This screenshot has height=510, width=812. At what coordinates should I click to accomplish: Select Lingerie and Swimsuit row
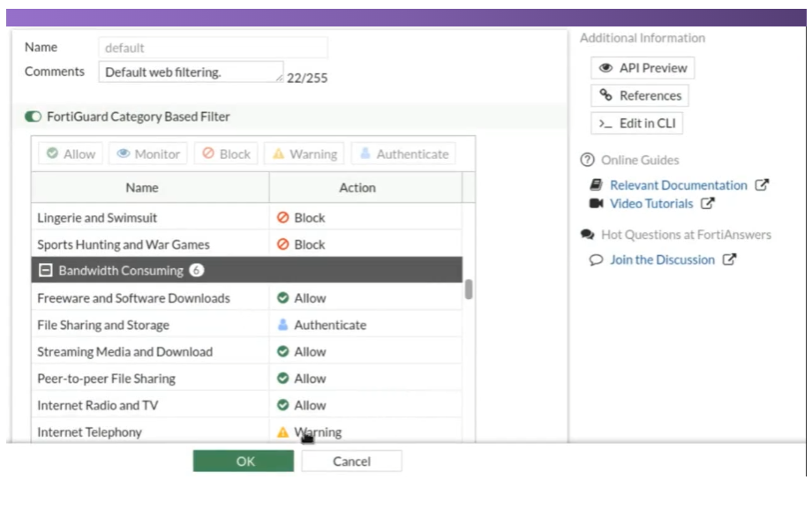[246, 217]
